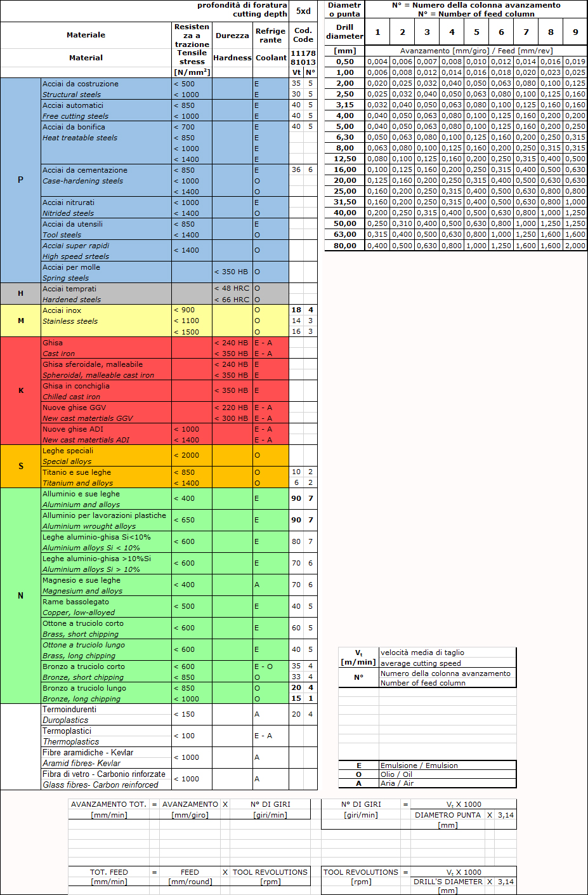
Task: Click feed column header '5'
Action: click(476, 32)
